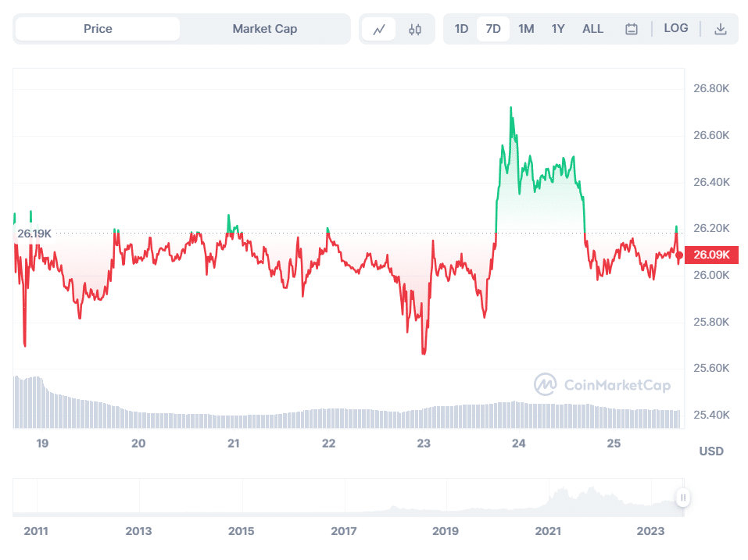The image size is (748, 560).
Task: Select the 7D time range
Action: click(493, 29)
